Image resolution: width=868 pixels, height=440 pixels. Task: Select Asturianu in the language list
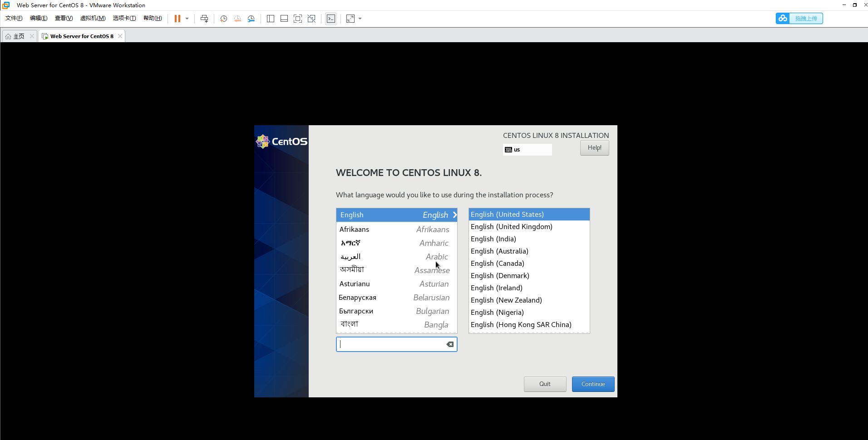(x=397, y=284)
